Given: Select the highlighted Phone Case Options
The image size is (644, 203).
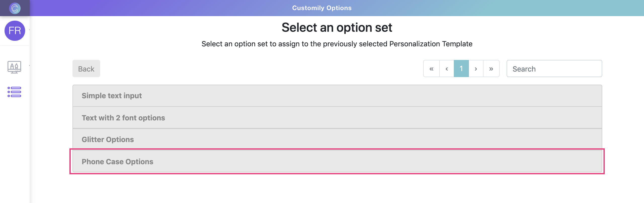Looking at the screenshot, I should [x=337, y=161].
